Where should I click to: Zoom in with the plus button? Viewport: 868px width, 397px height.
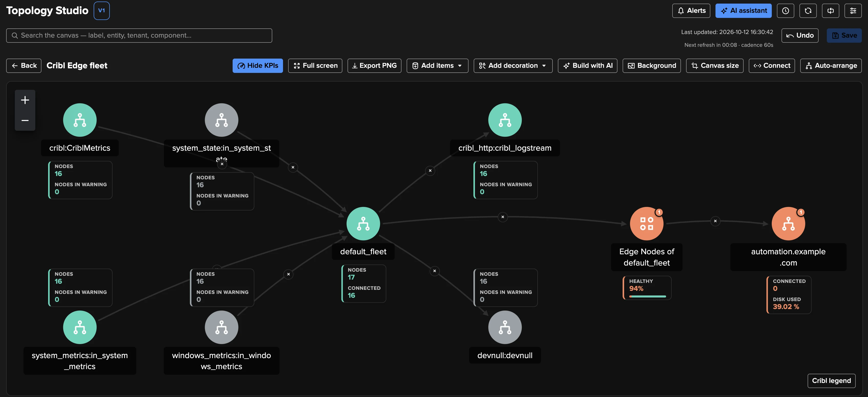pyautogui.click(x=25, y=100)
